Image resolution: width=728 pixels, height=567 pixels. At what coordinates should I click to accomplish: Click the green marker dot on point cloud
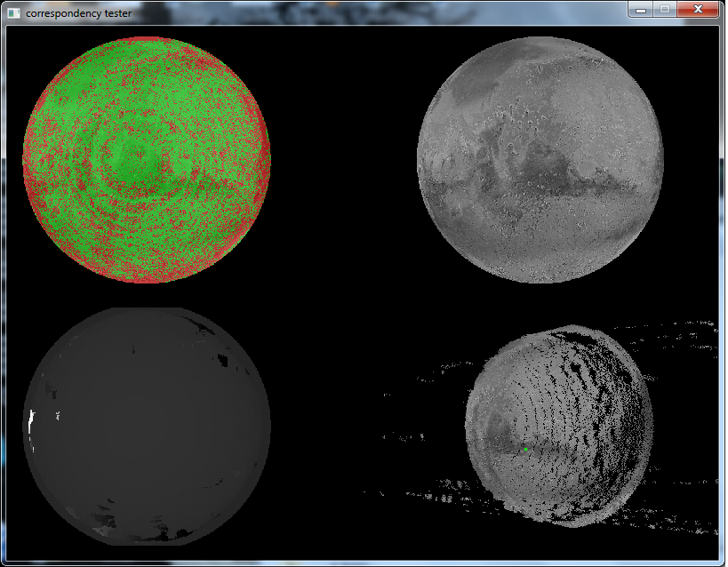(525, 450)
